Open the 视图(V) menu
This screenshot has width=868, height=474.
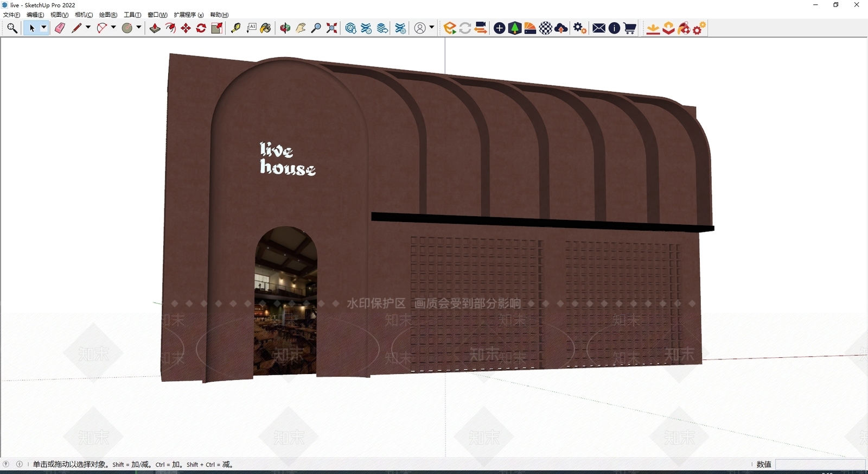click(59, 15)
